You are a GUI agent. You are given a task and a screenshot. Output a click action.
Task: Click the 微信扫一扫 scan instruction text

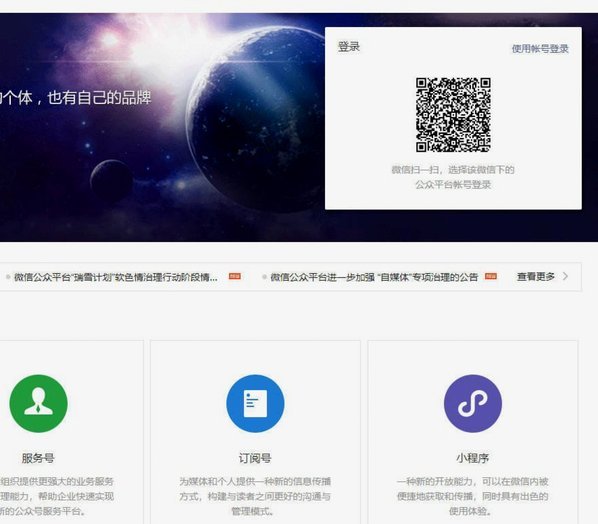pyautogui.click(x=453, y=177)
